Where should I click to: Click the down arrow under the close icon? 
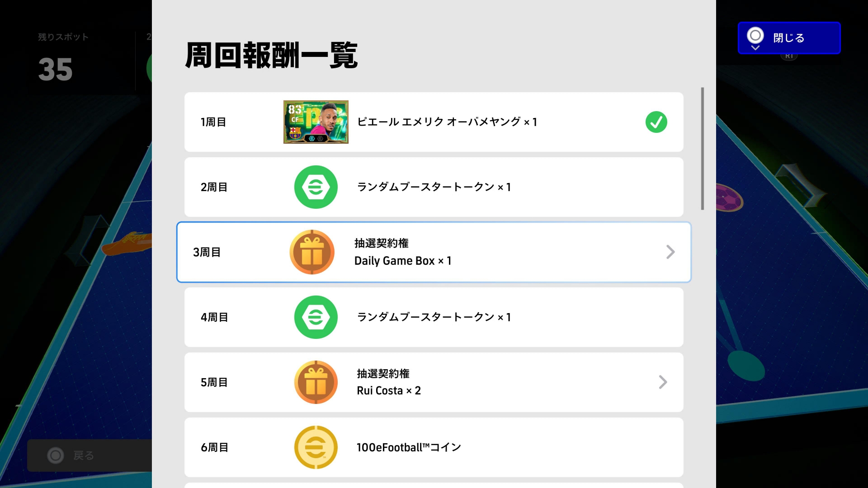click(x=755, y=47)
